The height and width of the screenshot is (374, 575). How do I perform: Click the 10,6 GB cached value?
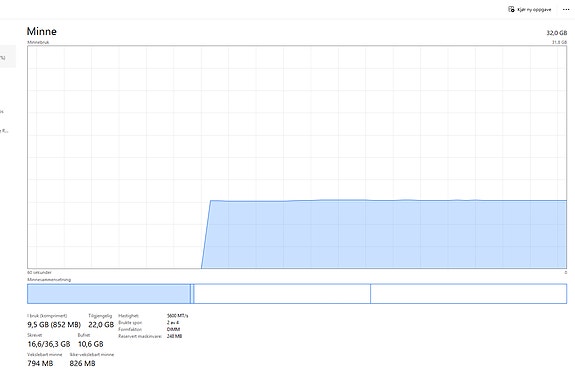pos(91,344)
